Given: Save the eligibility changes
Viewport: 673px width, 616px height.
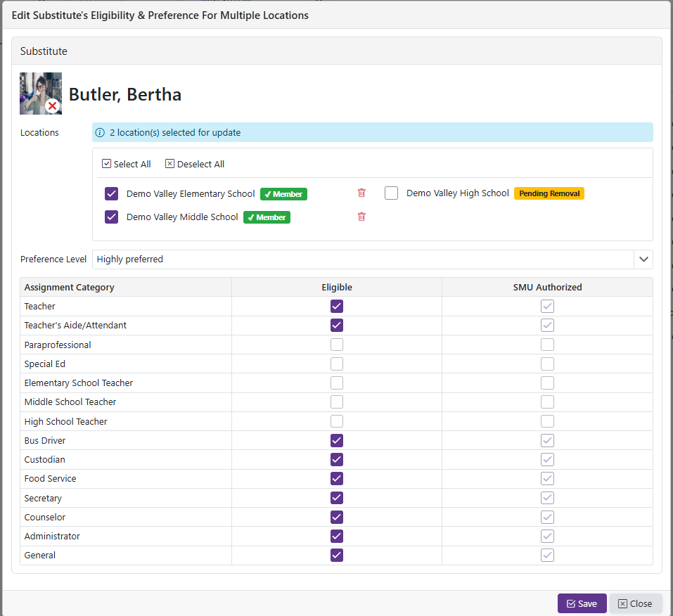Looking at the screenshot, I should 582,603.
